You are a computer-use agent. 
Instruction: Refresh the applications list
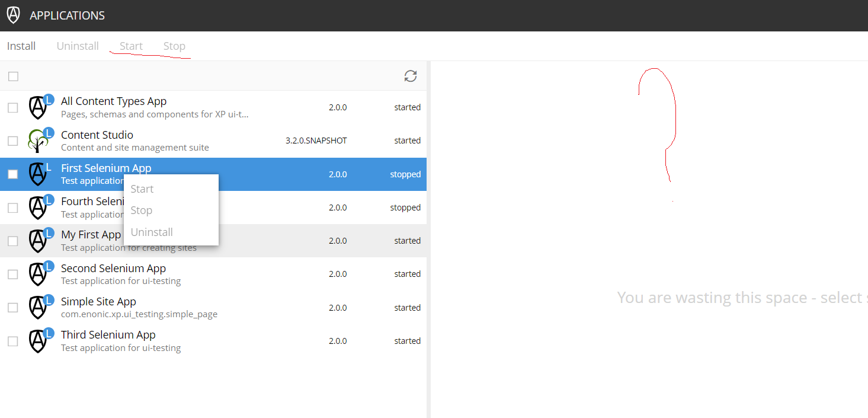pyautogui.click(x=411, y=76)
